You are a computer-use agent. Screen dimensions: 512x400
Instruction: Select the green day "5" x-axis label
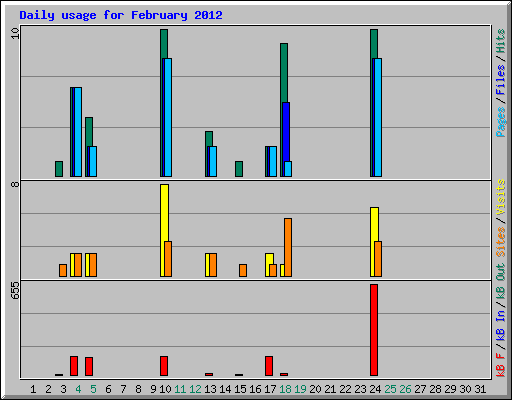tap(93, 389)
